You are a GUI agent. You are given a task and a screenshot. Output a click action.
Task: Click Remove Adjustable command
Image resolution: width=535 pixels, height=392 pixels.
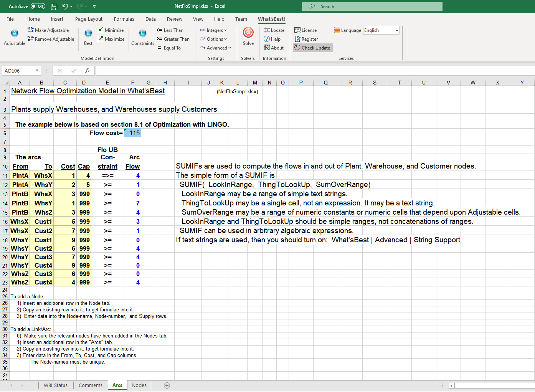pyautogui.click(x=51, y=39)
